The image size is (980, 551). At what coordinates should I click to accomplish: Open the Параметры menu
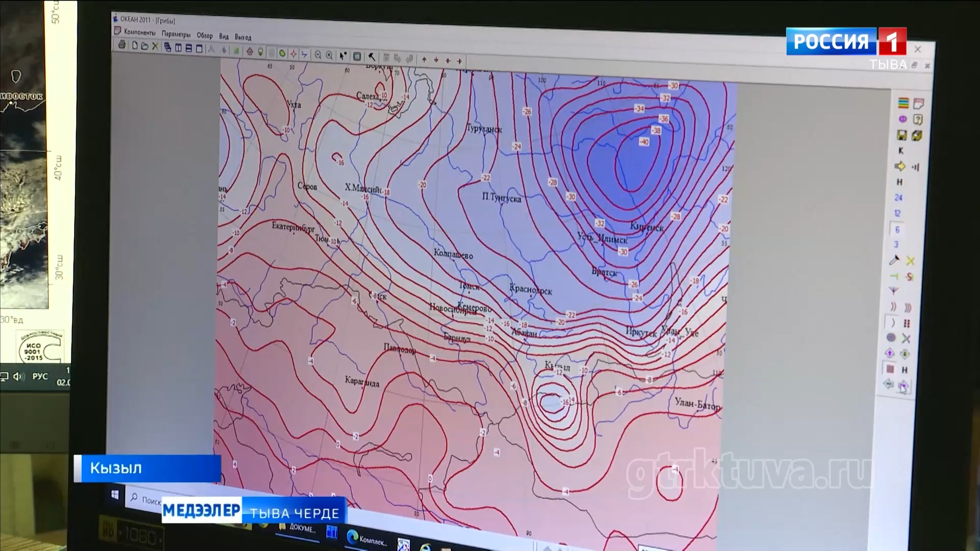click(x=176, y=34)
